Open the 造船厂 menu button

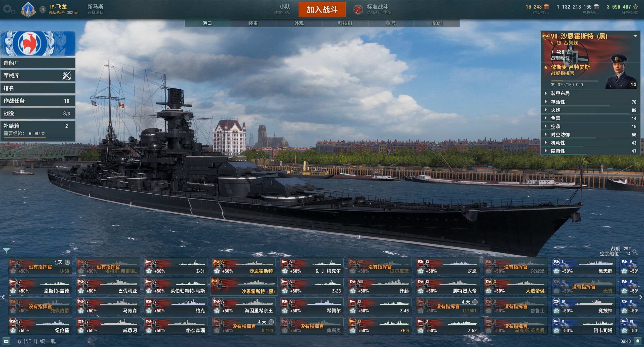tap(38, 63)
